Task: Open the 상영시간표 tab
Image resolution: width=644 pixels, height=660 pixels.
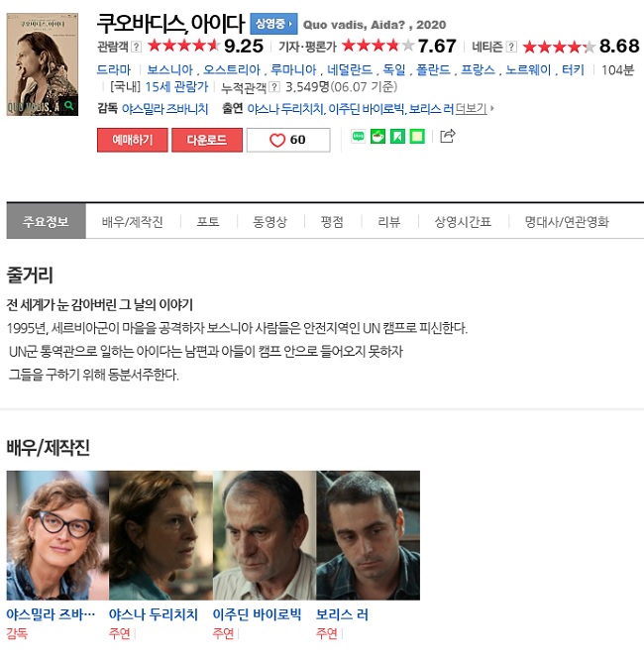Action: (463, 222)
